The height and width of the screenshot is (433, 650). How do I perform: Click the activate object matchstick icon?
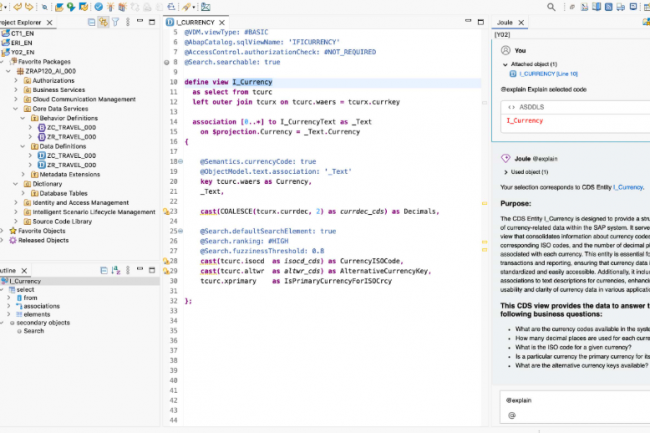[x=111, y=7]
